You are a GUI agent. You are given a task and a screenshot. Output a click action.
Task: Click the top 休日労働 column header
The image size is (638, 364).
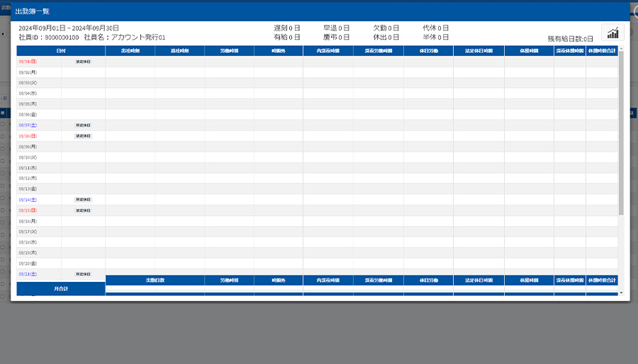click(428, 51)
